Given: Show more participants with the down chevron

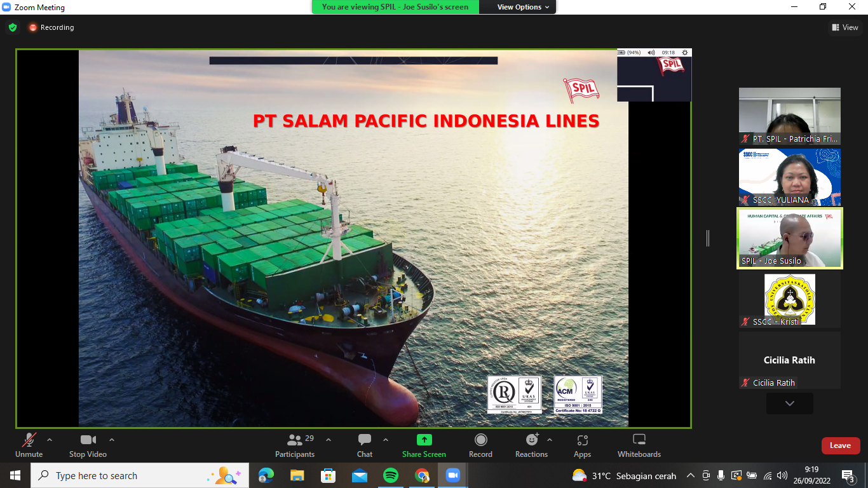Looking at the screenshot, I should pos(789,403).
